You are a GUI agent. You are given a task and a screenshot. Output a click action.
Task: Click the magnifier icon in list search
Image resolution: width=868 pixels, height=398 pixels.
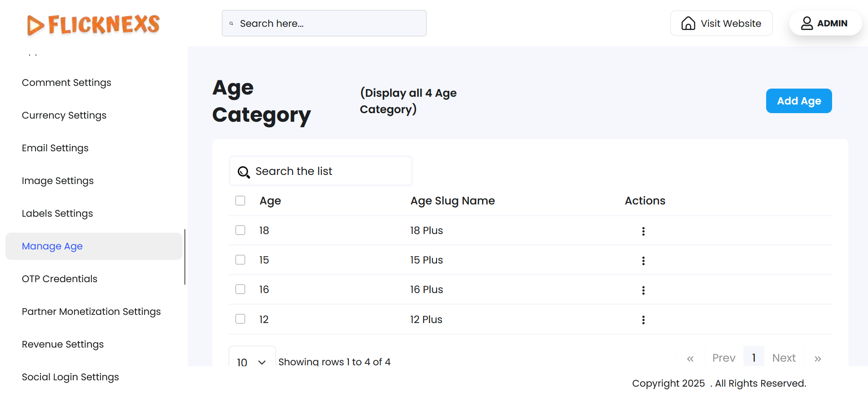pyautogui.click(x=244, y=172)
